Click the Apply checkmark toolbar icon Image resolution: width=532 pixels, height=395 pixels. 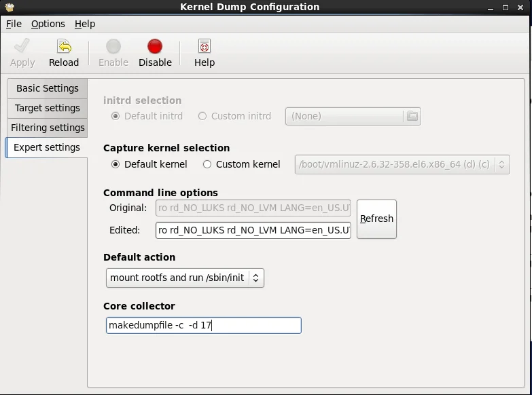(22, 47)
